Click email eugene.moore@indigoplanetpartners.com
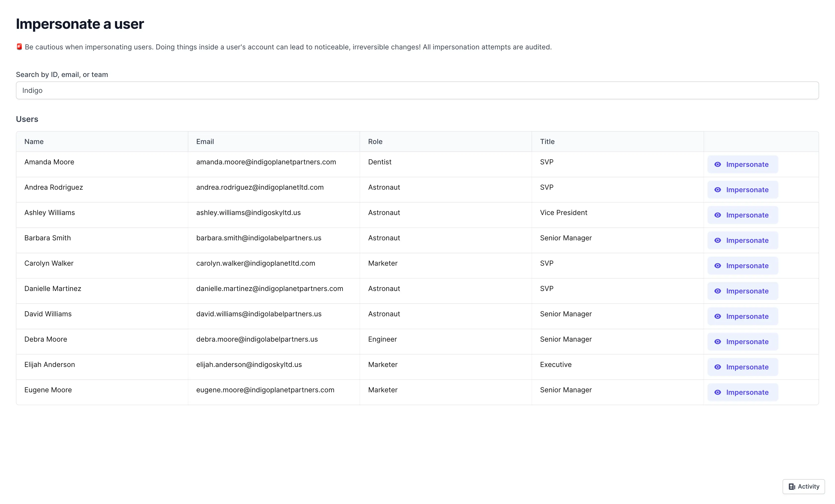This screenshot has width=835, height=504. pyautogui.click(x=265, y=390)
